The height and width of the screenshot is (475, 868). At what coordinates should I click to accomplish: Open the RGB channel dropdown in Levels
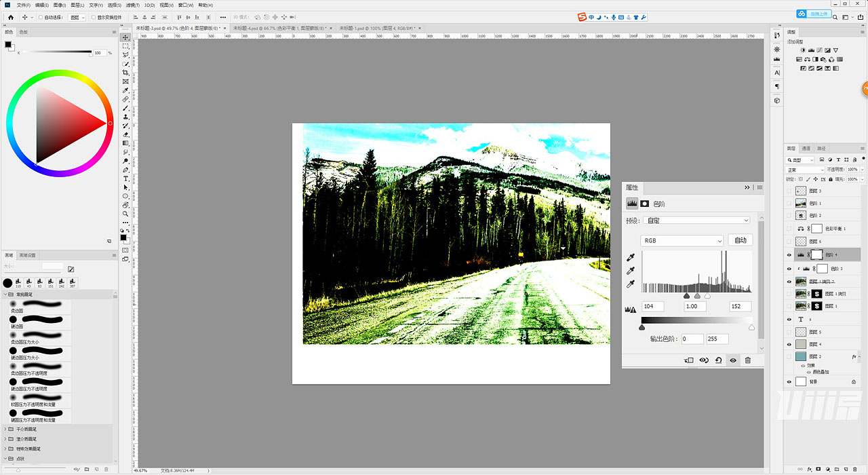click(x=682, y=240)
